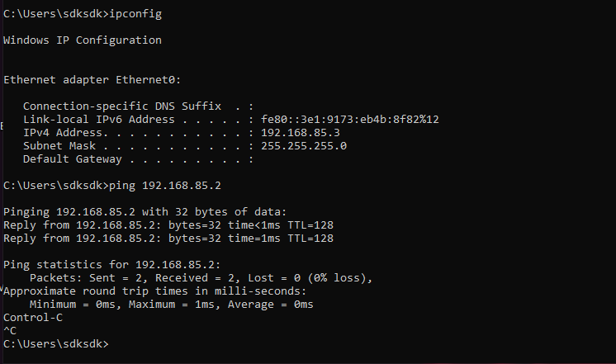Viewport: 616px width, 364px height.
Task: Click the "Subnet Mask" label
Action: tap(59, 146)
